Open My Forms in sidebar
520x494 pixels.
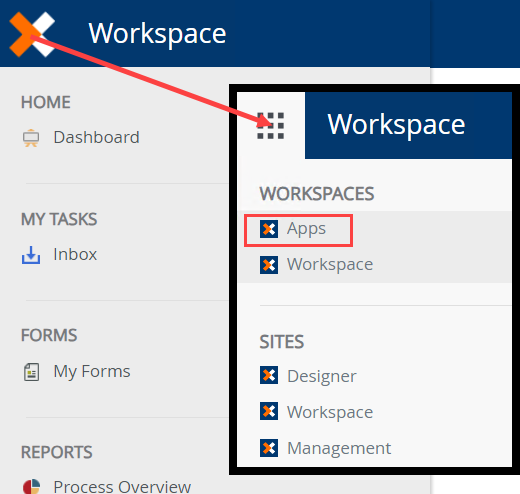92,372
